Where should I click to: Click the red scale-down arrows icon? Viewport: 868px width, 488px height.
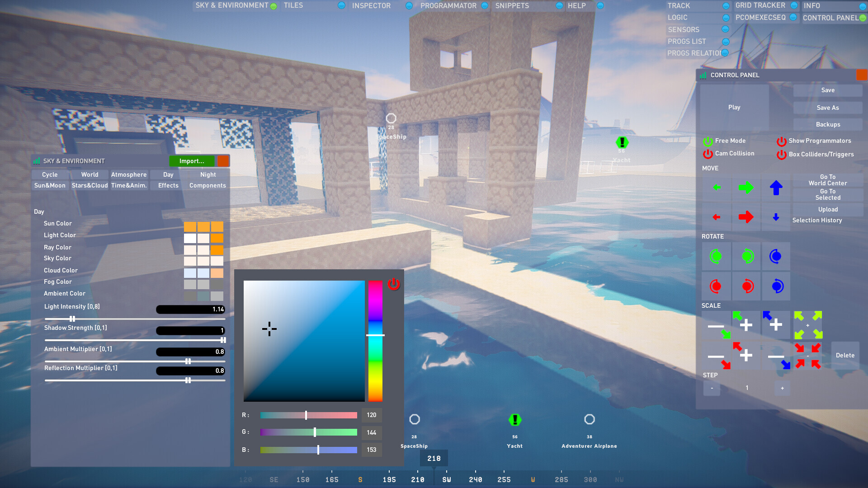(x=808, y=355)
